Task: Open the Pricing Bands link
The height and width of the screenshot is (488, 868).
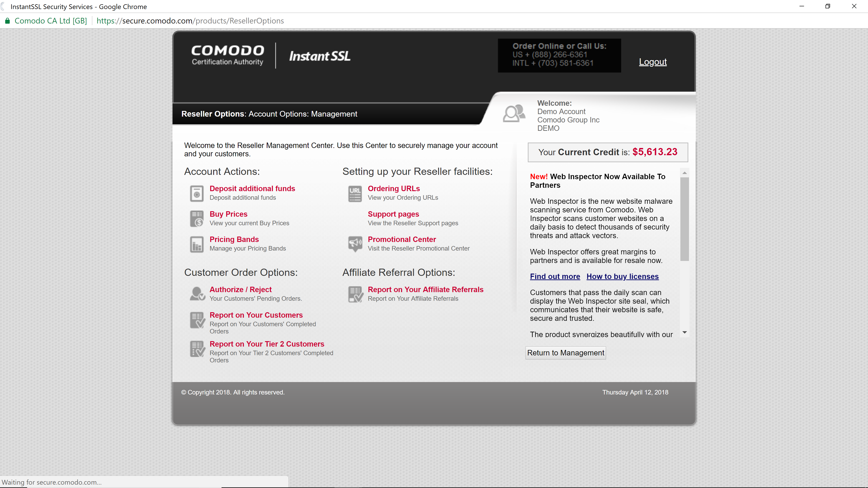Action: coord(234,239)
